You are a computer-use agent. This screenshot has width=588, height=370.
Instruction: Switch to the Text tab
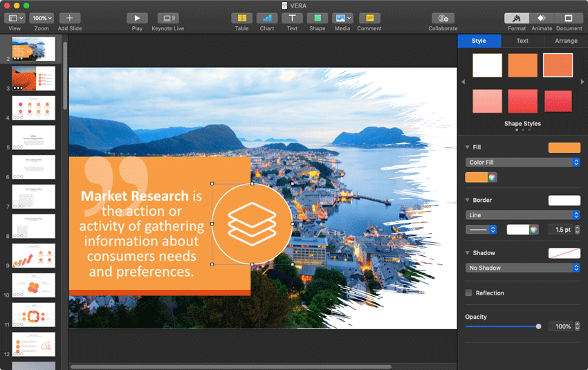click(522, 41)
